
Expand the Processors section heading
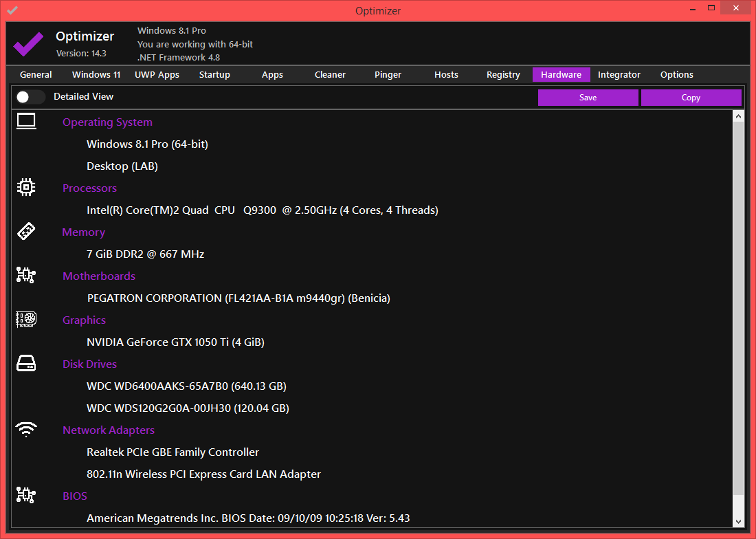click(89, 188)
